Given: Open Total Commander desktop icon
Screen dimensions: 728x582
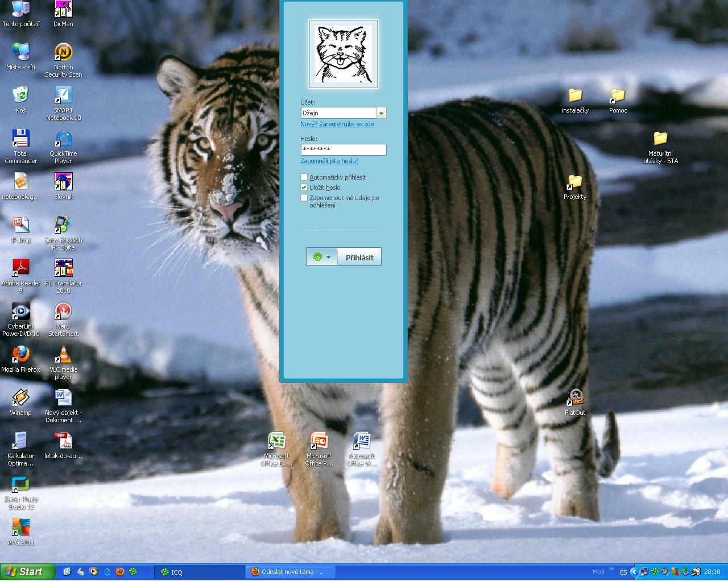Looking at the screenshot, I should coord(20,139).
